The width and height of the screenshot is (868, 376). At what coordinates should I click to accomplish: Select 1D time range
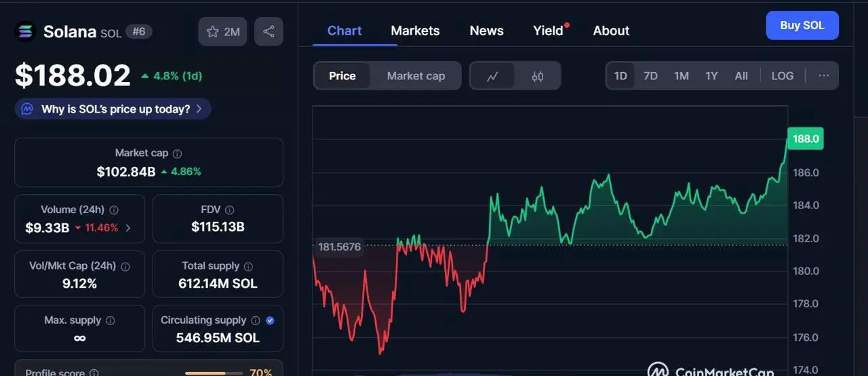[x=620, y=76]
